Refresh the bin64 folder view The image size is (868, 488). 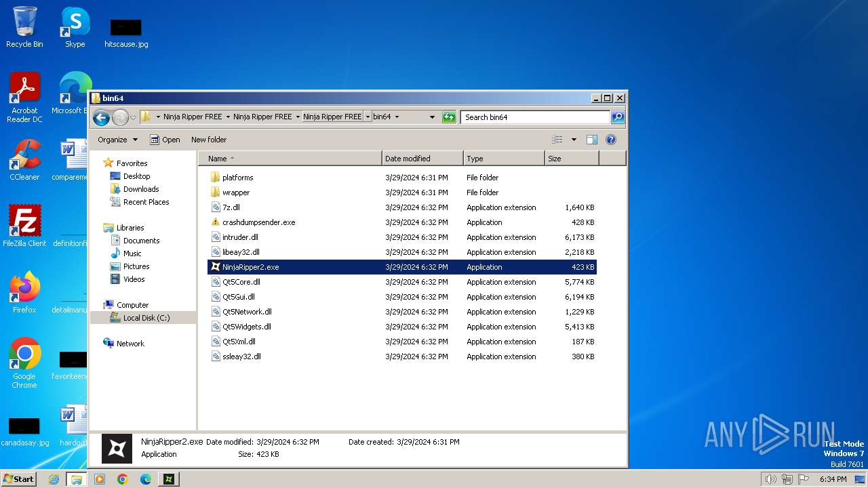(449, 117)
